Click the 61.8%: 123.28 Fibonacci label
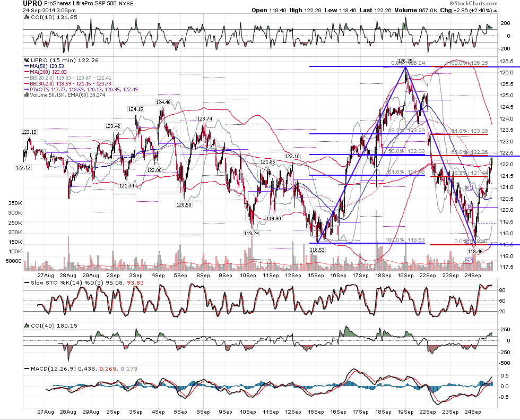 (469, 131)
